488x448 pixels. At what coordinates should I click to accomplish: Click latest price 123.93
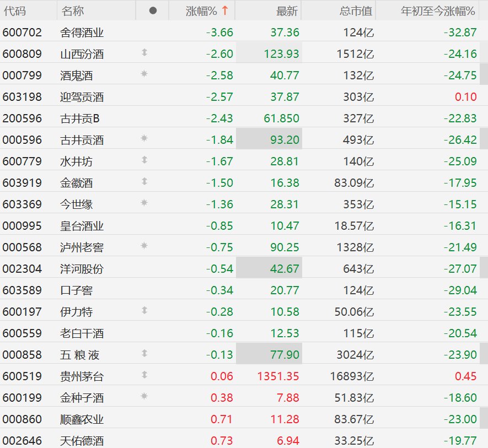click(282, 54)
